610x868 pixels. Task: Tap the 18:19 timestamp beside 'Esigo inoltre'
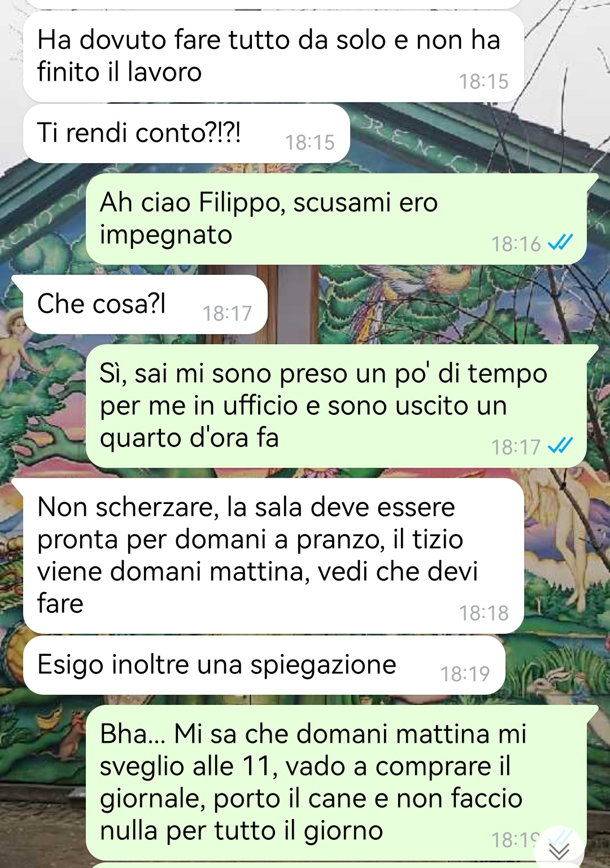pyautogui.click(x=465, y=674)
